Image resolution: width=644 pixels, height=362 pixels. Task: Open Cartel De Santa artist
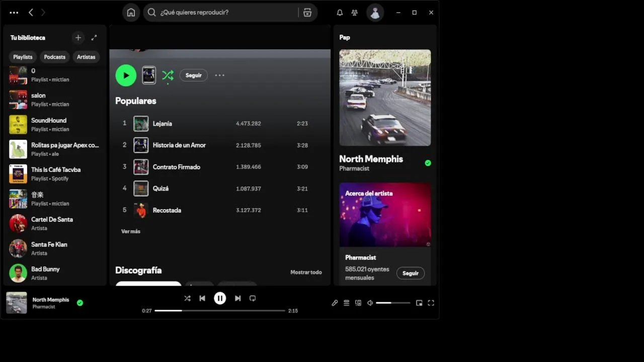click(55, 224)
